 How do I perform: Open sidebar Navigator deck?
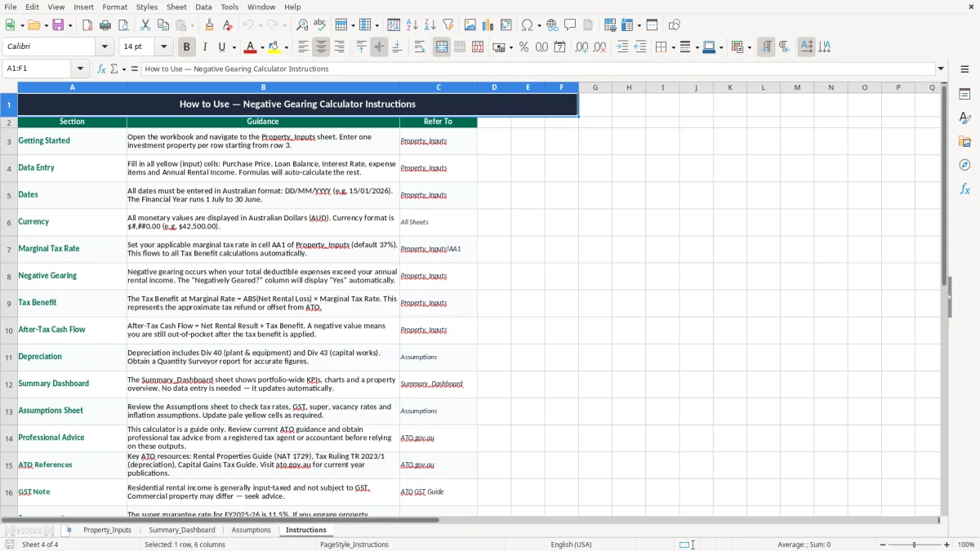click(x=964, y=165)
